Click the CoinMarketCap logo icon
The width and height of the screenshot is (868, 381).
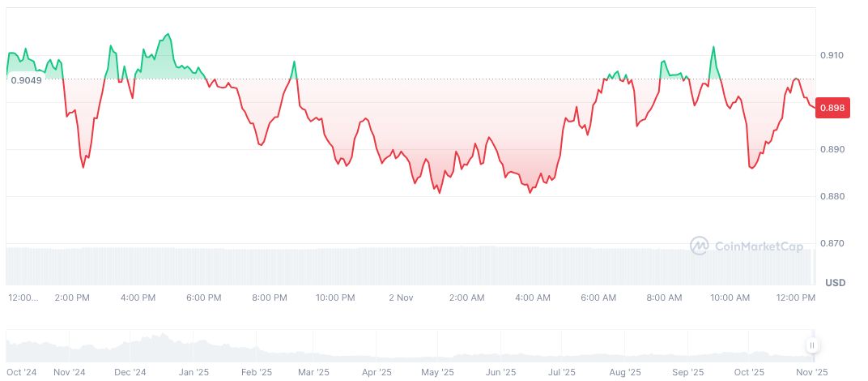click(700, 245)
